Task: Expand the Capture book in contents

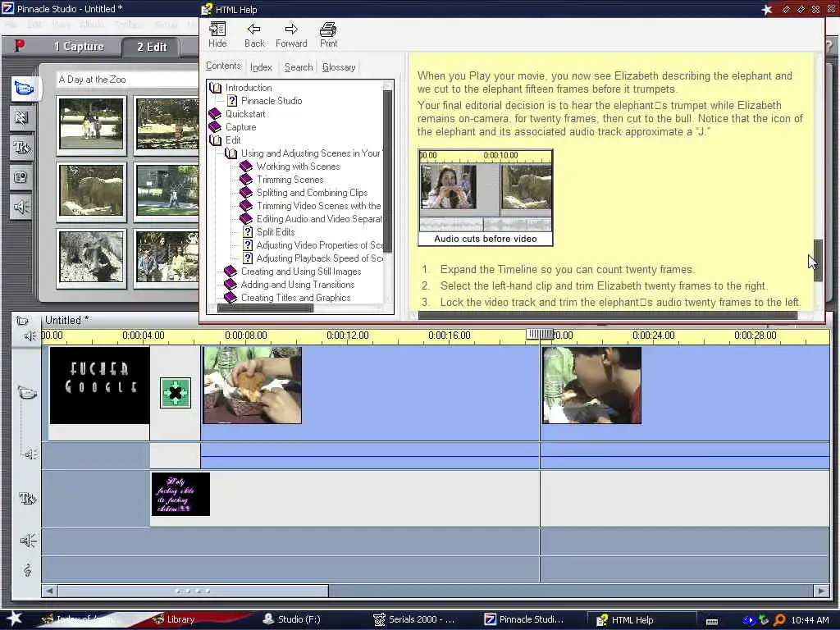Action: pyautogui.click(x=215, y=127)
